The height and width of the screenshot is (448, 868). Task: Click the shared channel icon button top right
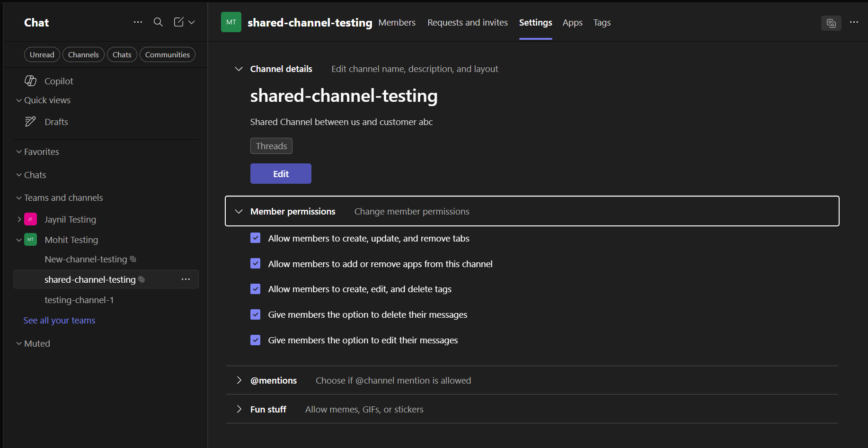831,23
